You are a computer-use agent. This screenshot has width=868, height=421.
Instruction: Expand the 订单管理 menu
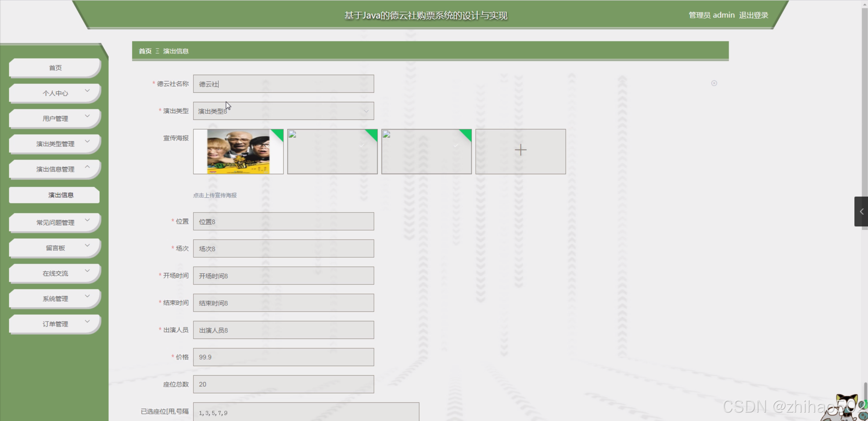pyautogui.click(x=55, y=324)
